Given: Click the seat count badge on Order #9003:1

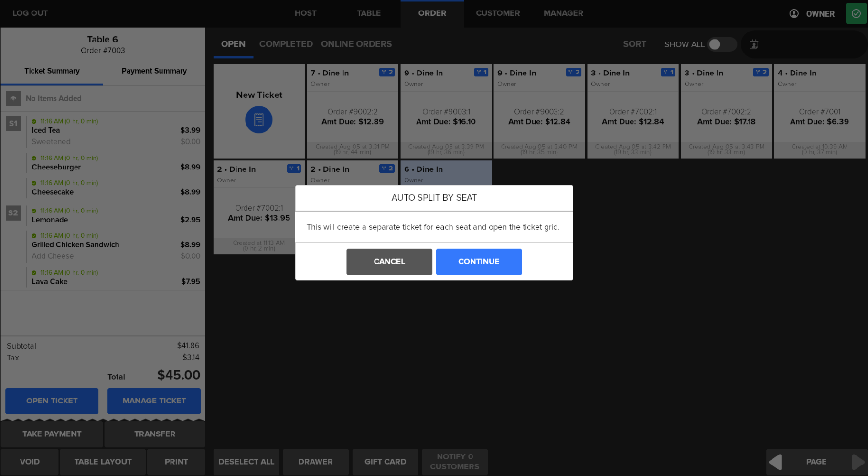Looking at the screenshot, I should pyautogui.click(x=481, y=72).
